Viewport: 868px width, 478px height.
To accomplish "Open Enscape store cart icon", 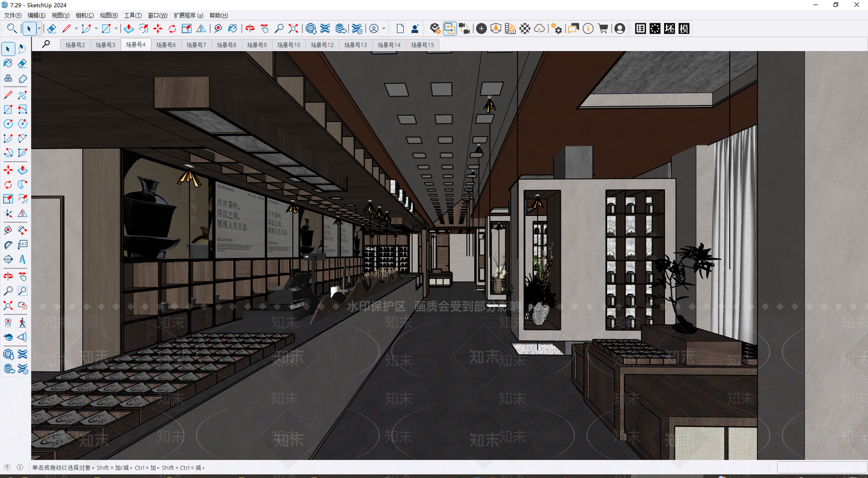I will (x=603, y=29).
